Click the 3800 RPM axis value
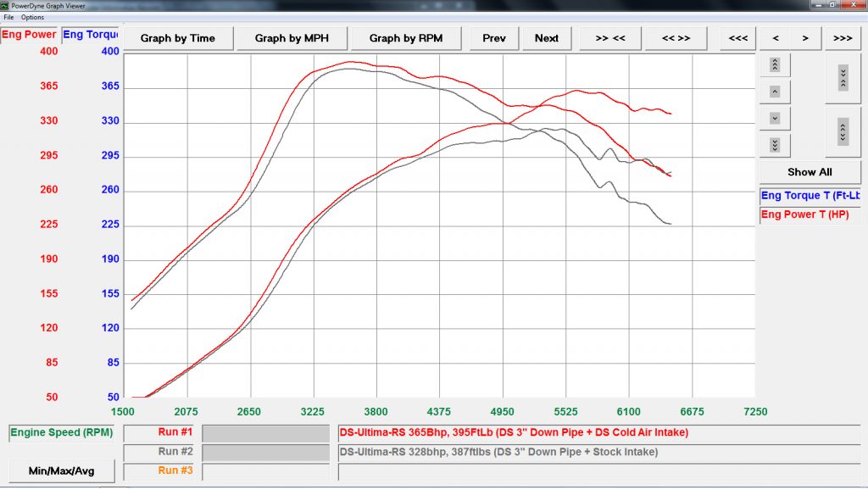The height and width of the screenshot is (501, 868). 376,412
